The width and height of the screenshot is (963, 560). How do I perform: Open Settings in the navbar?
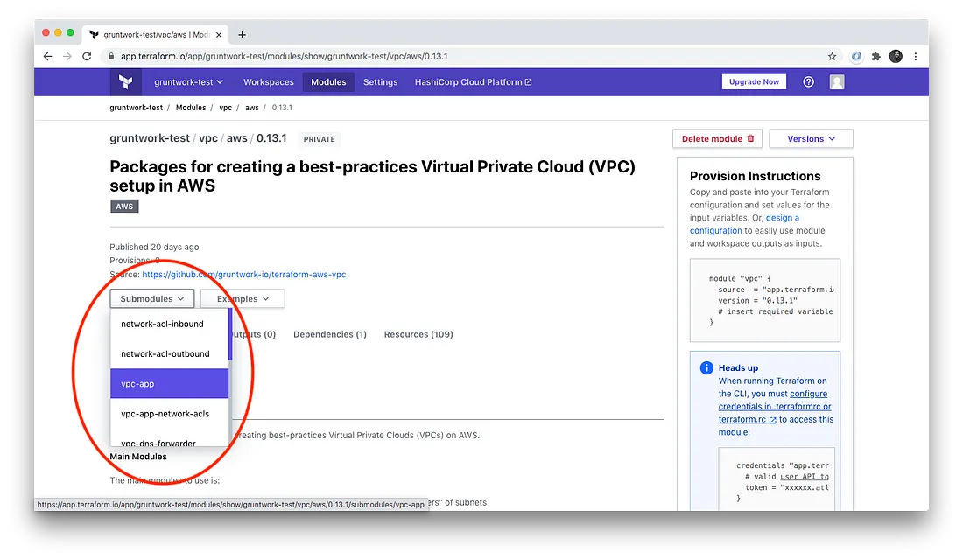tap(380, 81)
